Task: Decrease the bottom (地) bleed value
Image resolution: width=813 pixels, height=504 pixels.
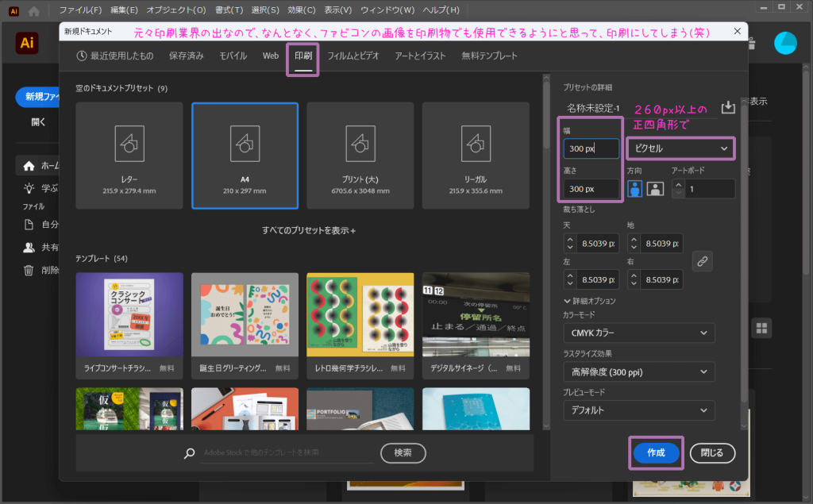Action: tap(634, 248)
